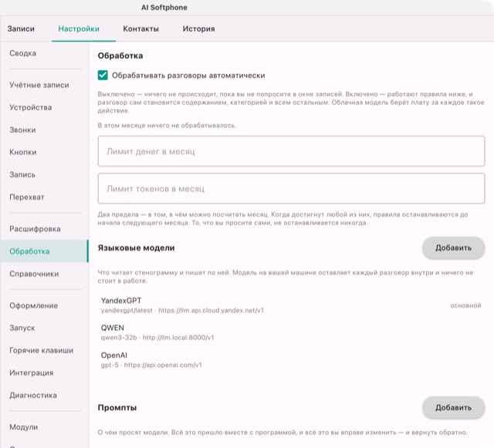Viewport: 494px width, 448px height.
Task: Click Добавить next to Промпты
Action: pos(453,407)
